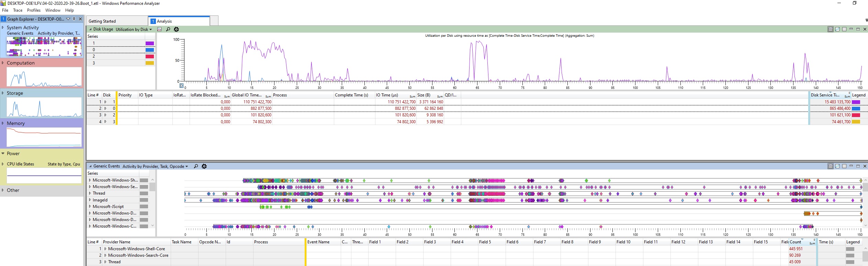Screen dimensions: 868x266
Task: Expand Disk 1 row in the table
Action: pyautogui.click(x=105, y=102)
